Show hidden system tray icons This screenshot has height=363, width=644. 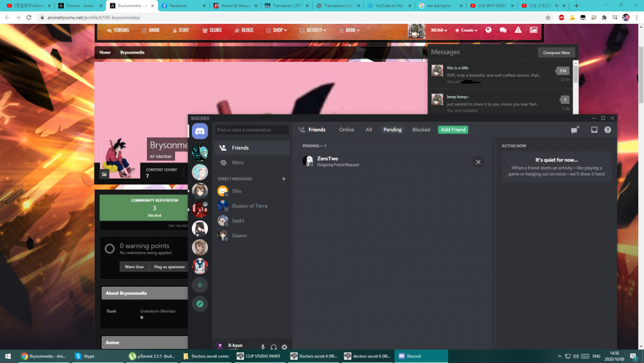560,357
